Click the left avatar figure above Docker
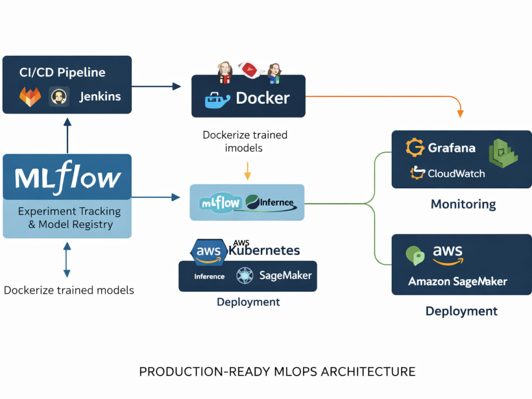Screen dimensions: 532x399 [x=225, y=72]
